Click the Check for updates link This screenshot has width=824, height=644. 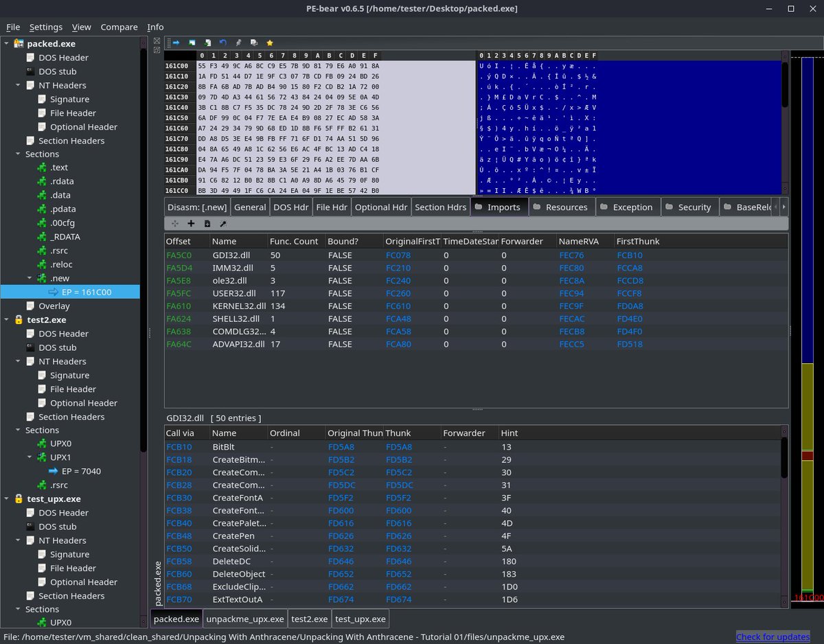tap(773, 636)
